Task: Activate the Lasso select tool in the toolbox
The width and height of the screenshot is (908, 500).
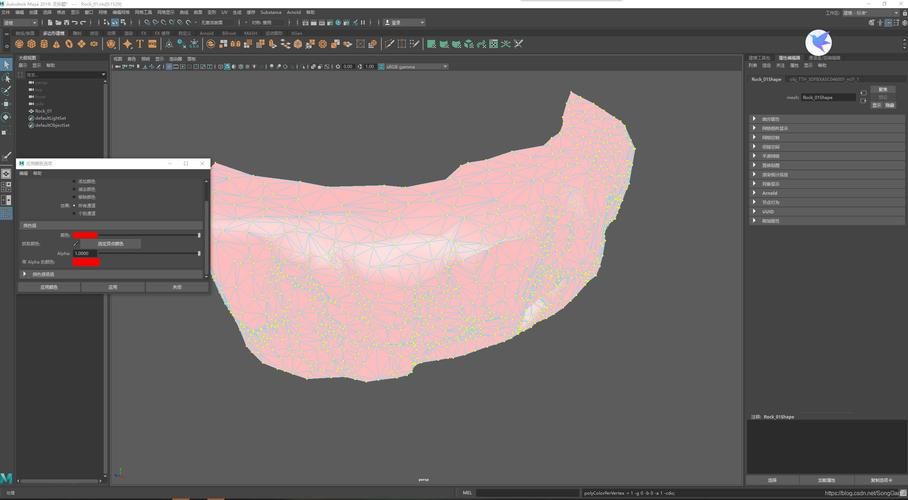Action: click(x=6, y=78)
